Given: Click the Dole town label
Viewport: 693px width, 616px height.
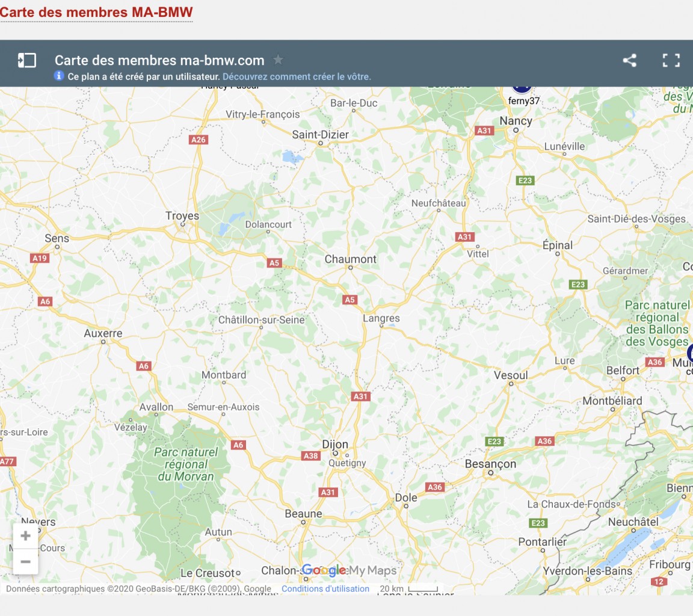Looking at the screenshot, I should (x=405, y=497).
